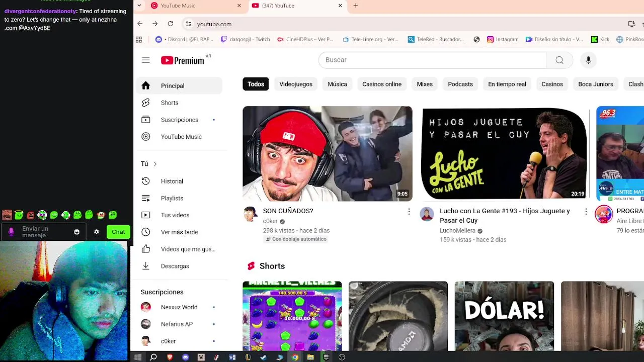Image resolution: width=644 pixels, height=362 pixels.
Task: Select the red angry face emote
Action: point(31,215)
